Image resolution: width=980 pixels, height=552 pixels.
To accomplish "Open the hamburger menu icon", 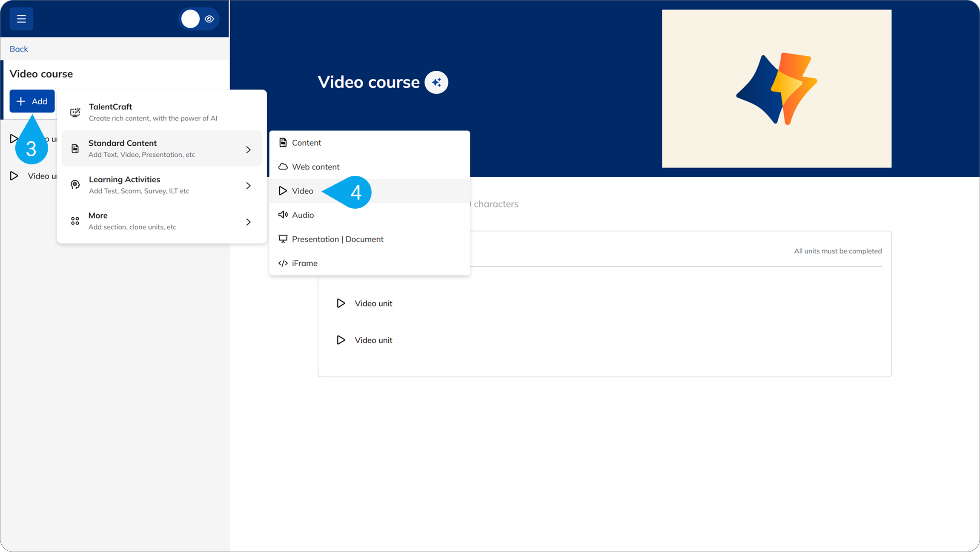I will [21, 19].
